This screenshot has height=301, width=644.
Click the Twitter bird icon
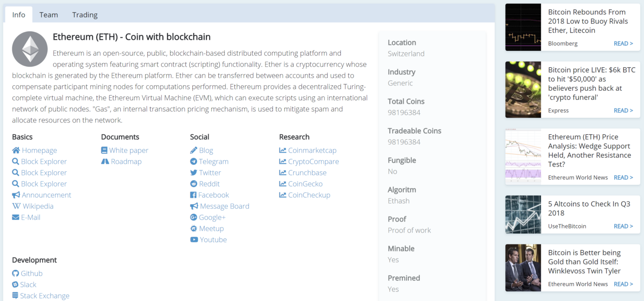[x=194, y=173]
